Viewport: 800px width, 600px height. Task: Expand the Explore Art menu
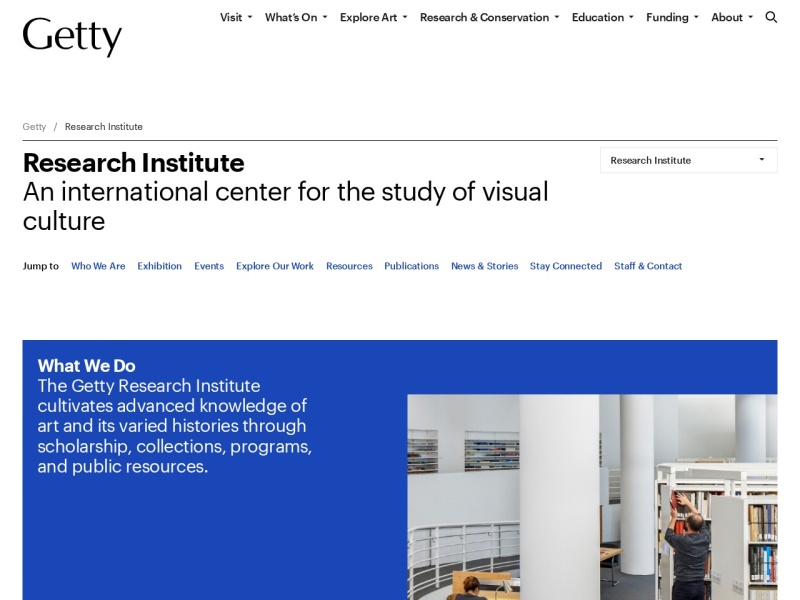(373, 17)
